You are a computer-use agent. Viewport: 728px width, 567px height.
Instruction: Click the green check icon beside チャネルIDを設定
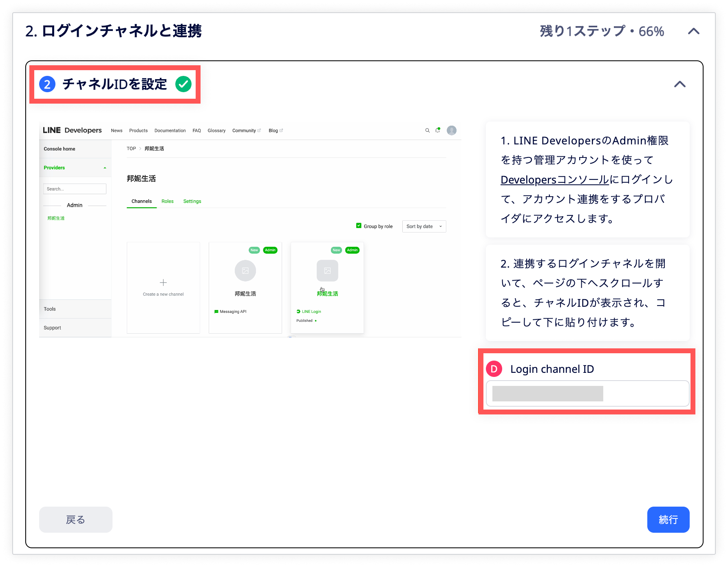point(183,84)
